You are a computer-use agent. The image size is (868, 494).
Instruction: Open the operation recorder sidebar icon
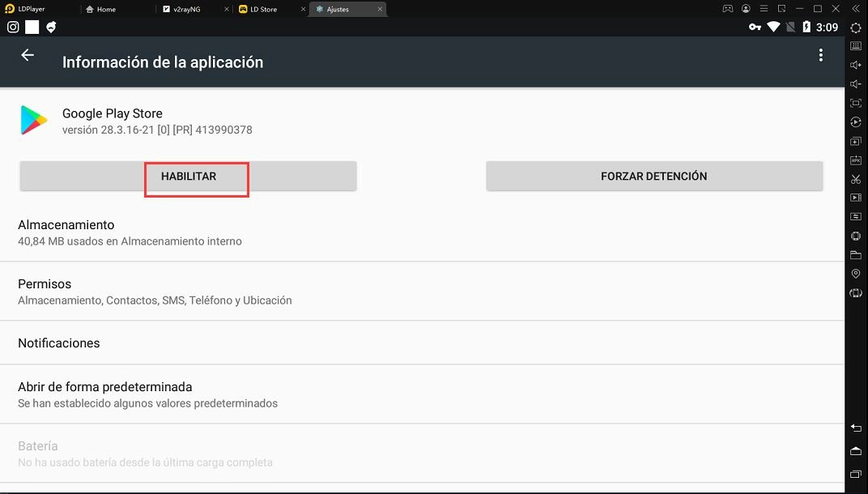[855, 121]
